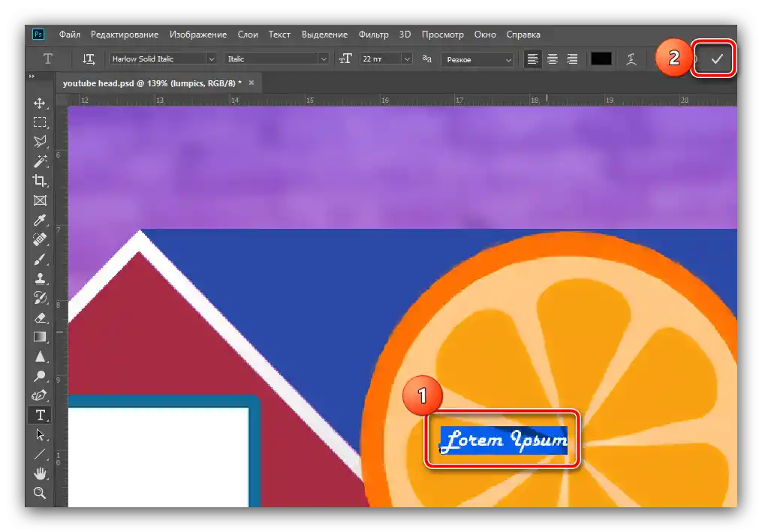Open type tool preset picker
The width and height of the screenshot is (762, 532).
[x=47, y=59]
